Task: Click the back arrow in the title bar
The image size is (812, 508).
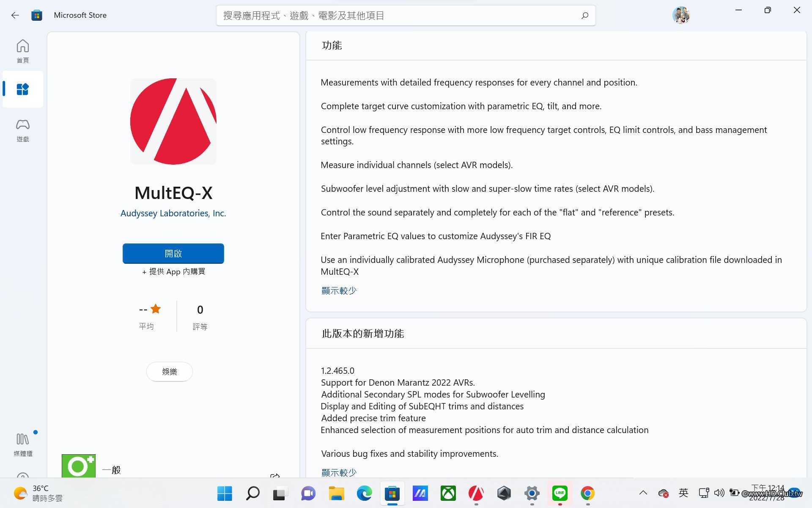Action: pyautogui.click(x=15, y=15)
